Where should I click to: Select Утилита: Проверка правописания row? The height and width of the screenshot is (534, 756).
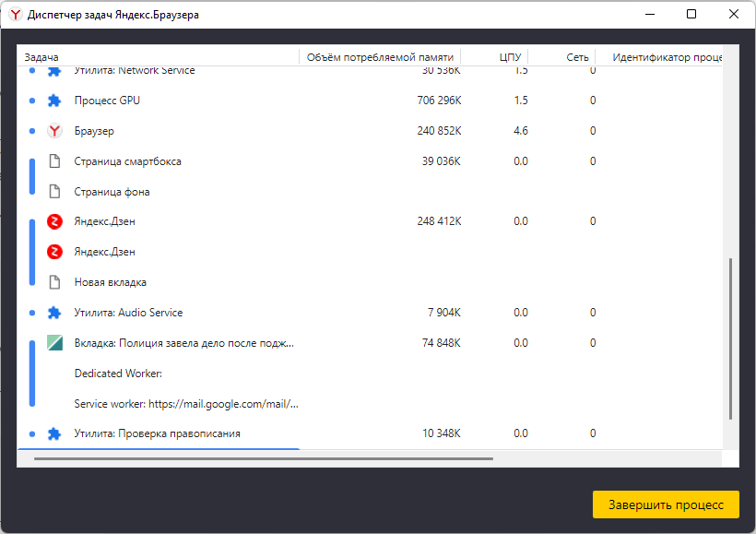(370, 433)
